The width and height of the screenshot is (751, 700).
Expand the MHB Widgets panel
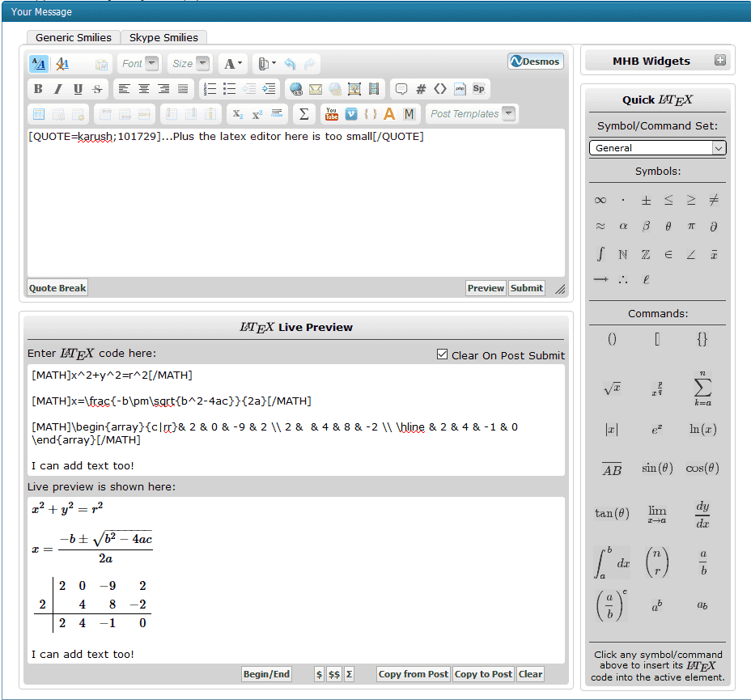click(x=719, y=61)
